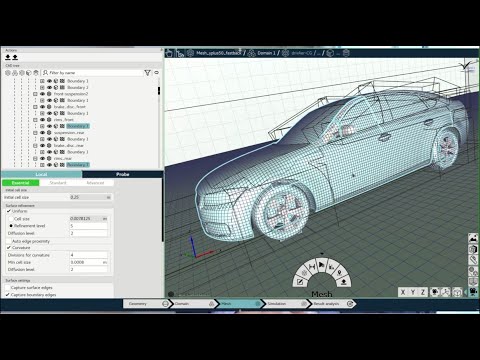Select highlighted Boundary 1 under rims_front
This screenshot has width=480, height=360.
point(78,126)
